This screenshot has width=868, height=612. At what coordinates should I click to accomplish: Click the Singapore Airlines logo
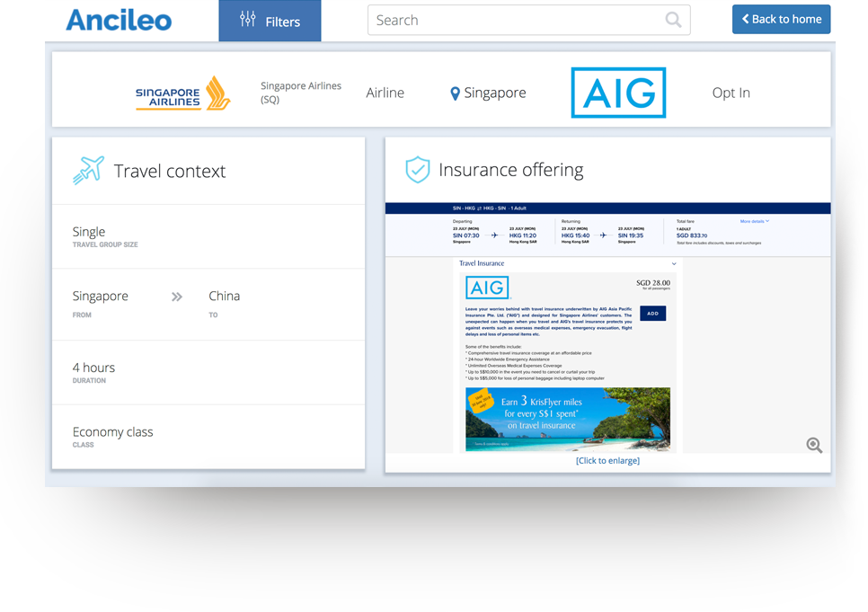[183, 93]
